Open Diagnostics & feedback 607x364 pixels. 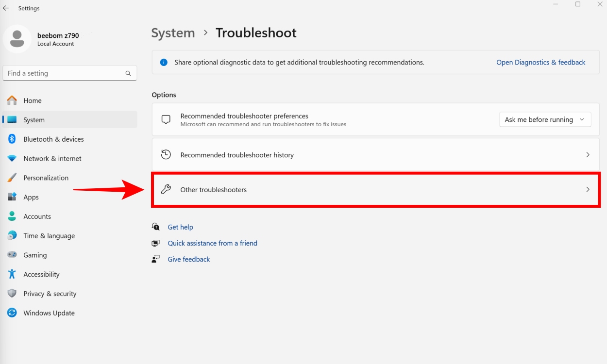click(540, 62)
